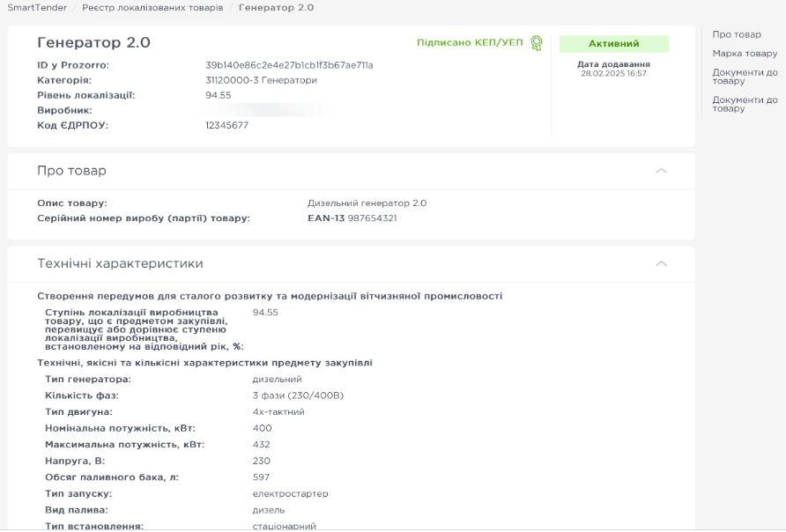This screenshot has height=532, width=786.
Task: Click the Генератор 2.0 page heading
Action: pos(93,42)
